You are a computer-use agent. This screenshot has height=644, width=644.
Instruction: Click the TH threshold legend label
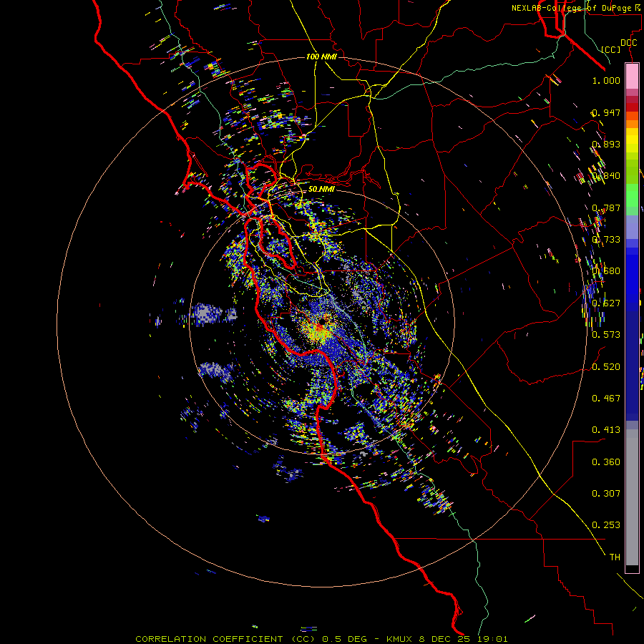click(x=615, y=557)
